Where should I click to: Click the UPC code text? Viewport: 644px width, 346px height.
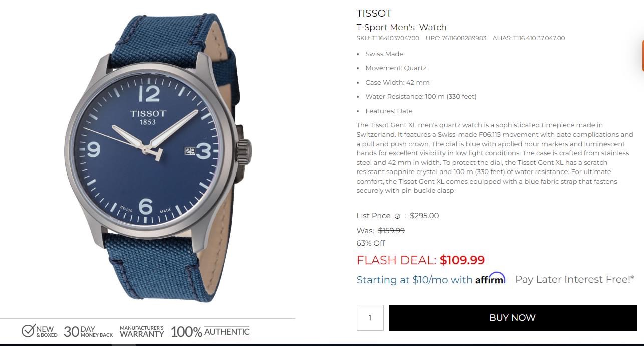pos(456,38)
